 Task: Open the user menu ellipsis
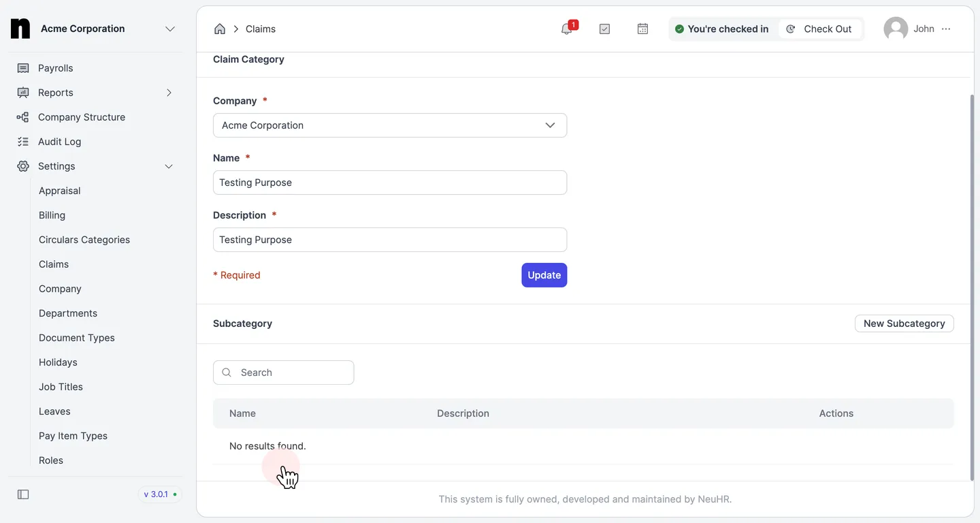(x=946, y=29)
